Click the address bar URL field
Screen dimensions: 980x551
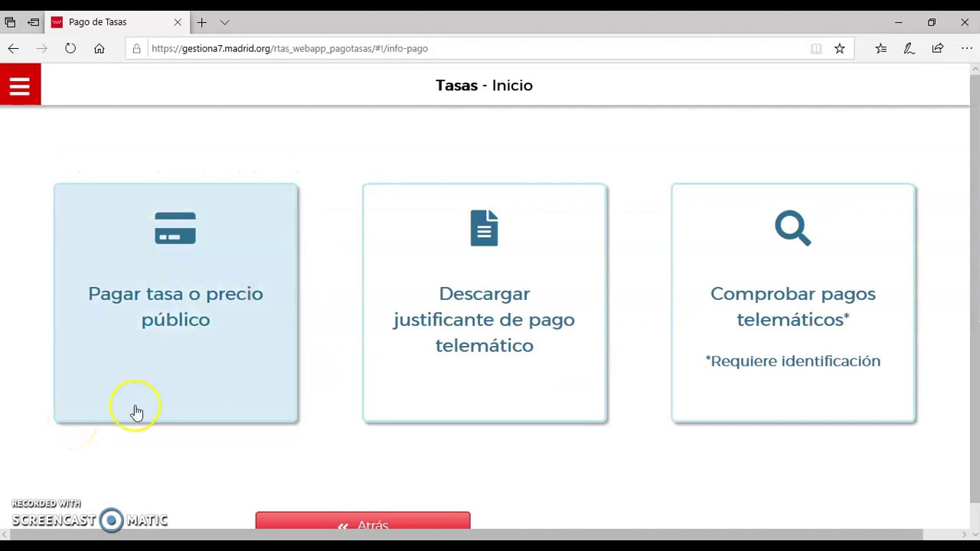click(459, 48)
